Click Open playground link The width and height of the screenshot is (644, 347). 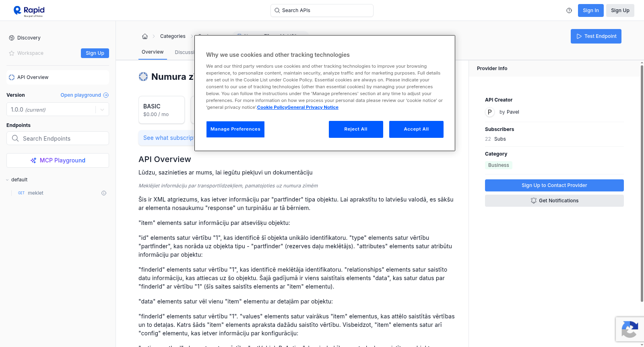81,95
